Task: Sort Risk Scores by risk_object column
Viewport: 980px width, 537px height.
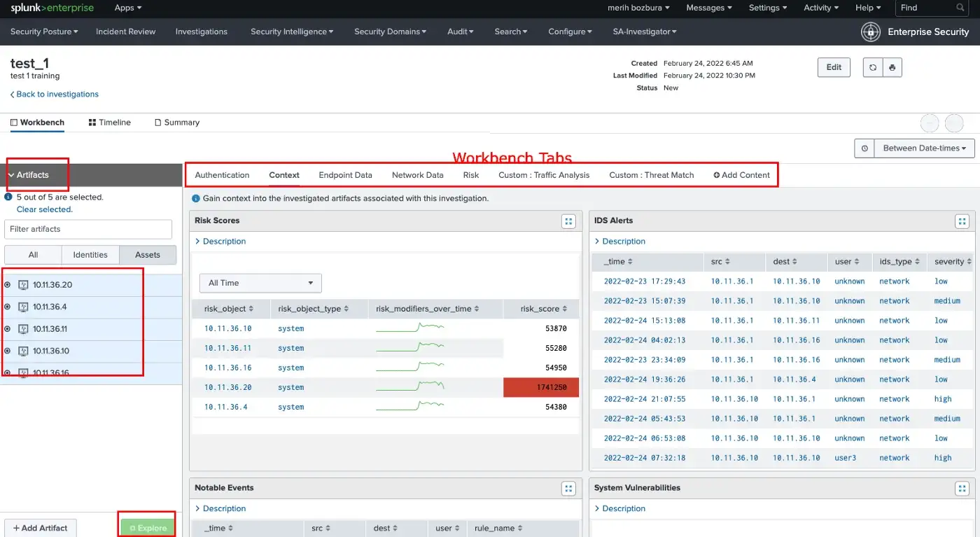Action: [x=228, y=308]
